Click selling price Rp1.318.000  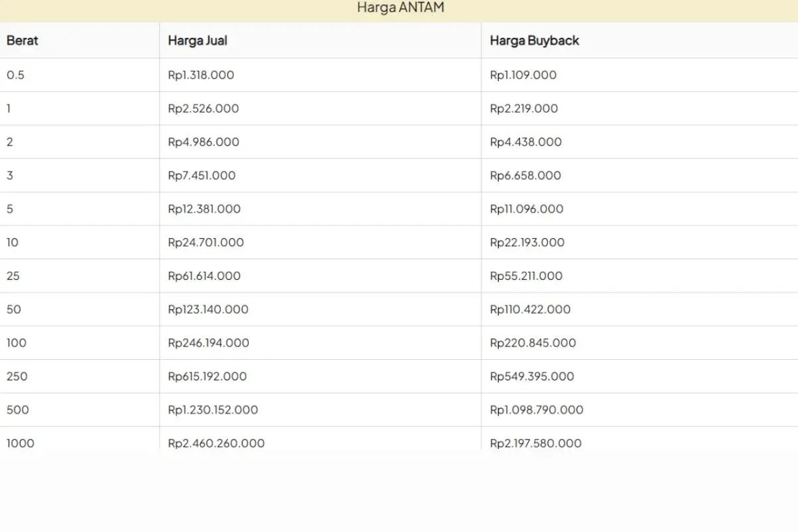click(201, 75)
